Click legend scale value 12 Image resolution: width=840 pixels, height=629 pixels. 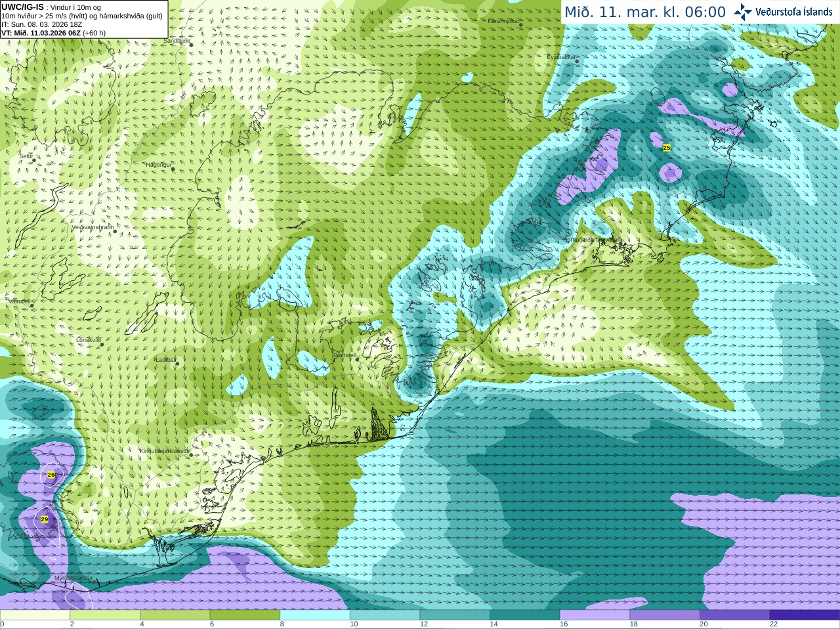[424, 624]
